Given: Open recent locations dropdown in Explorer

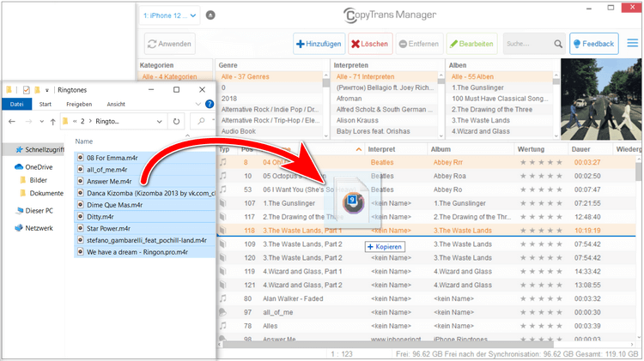Looking at the screenshot, I should (x=41, y=122).
